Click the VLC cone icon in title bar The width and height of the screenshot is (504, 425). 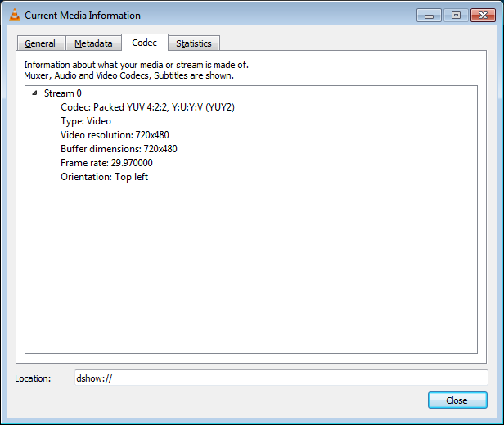click(x=15, y=15)
